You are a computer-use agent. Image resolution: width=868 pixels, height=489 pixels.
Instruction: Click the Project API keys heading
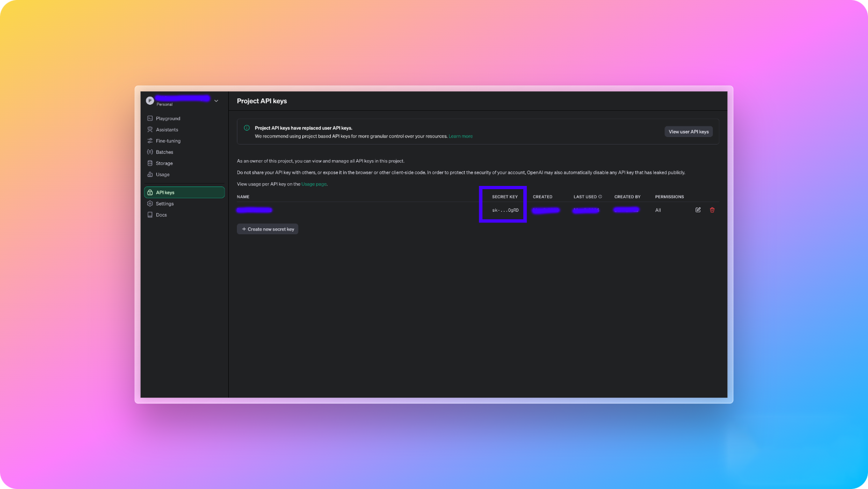[x=262, y=101]
